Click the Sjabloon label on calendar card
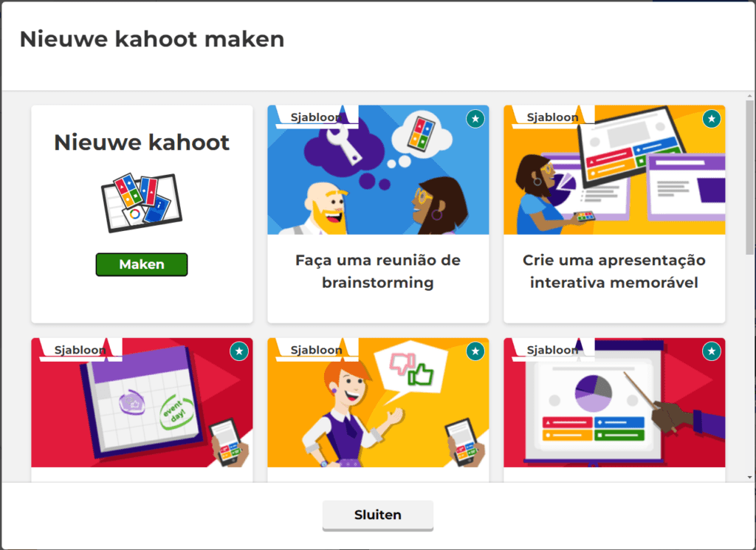 (x=80, y=350)
